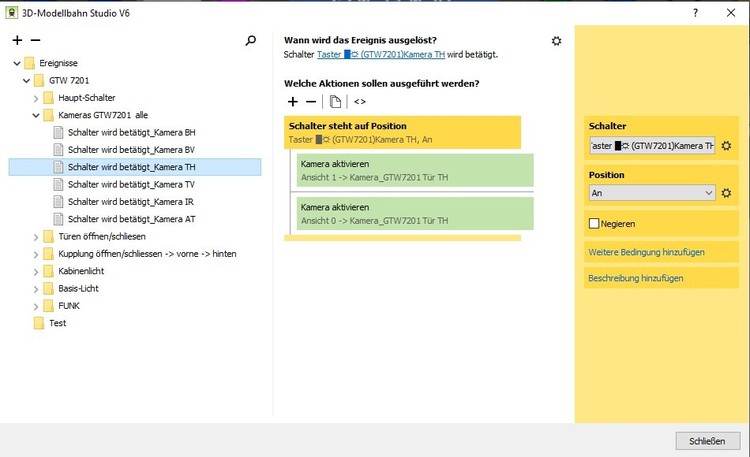The width and height of the screenshot is (750, 457).
Task: Select Schalter wird betätigt_Kamera BH event
Action: [x=131, y=133]
